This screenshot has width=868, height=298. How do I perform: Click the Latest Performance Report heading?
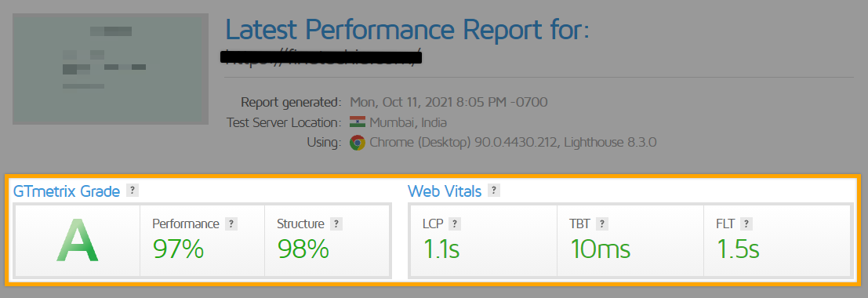pyautogui.click(x=408, y=29)
